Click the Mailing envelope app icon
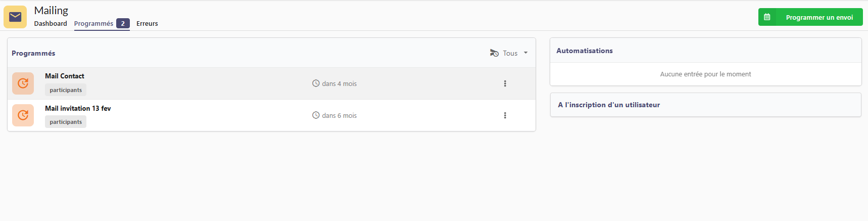Image resolution: width=868 pixels, height=221 pixels. (x=15, y=17)
